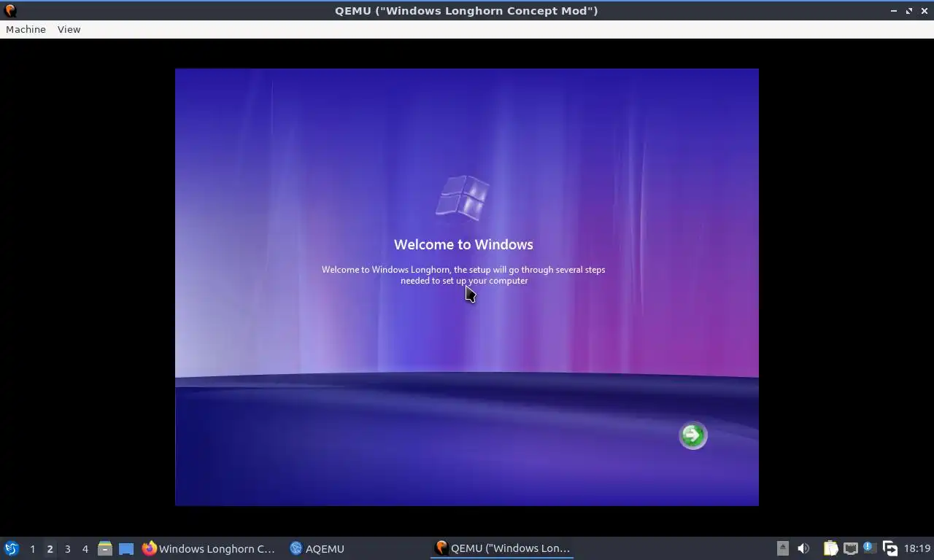The width and height of the screenshot is (934, 560).
Task: Switch to workspace 1
Action: 32,548
